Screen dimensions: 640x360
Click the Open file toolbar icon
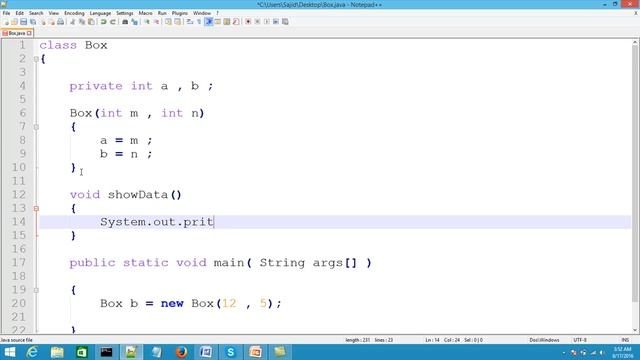pos(14,22)
